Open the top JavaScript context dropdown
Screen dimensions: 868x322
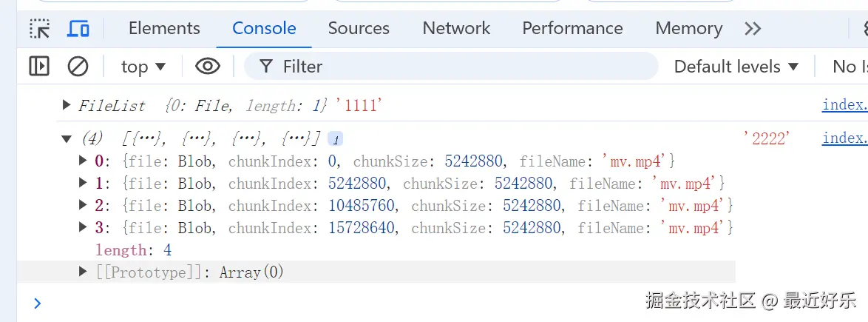point(143,67)
